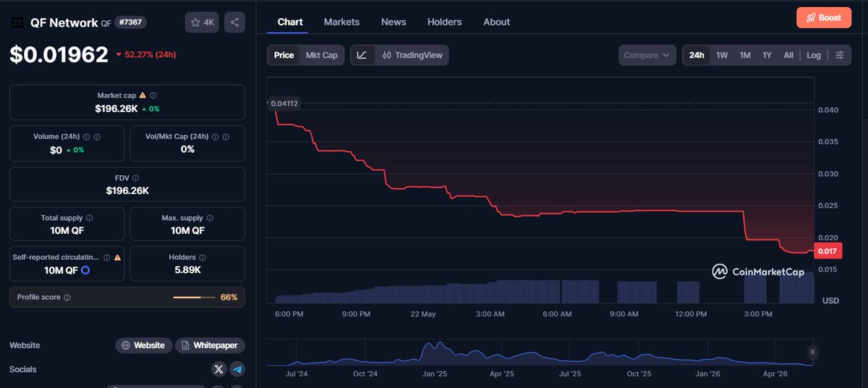Click the historical range mini chart
This screenshot has height=388, width=868.
point(540,353)
